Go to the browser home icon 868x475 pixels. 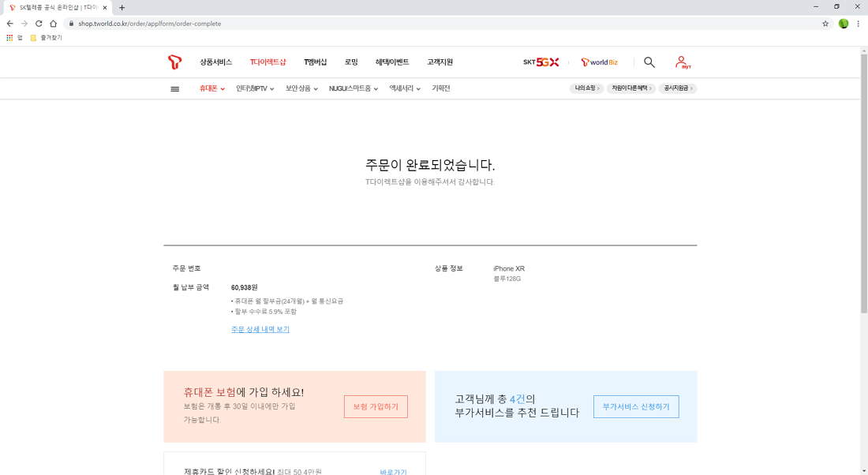click(53, 23)
